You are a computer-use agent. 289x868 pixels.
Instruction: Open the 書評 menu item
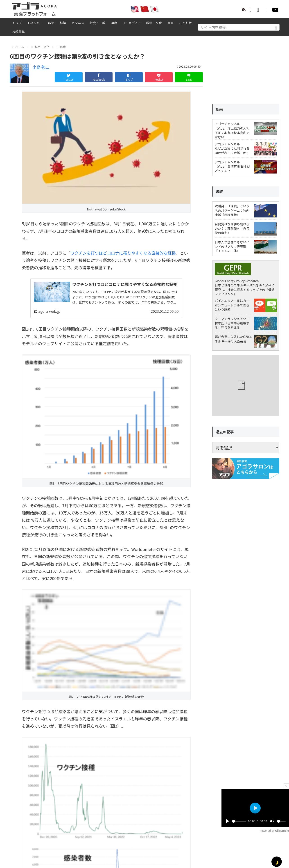click(171, 23)
